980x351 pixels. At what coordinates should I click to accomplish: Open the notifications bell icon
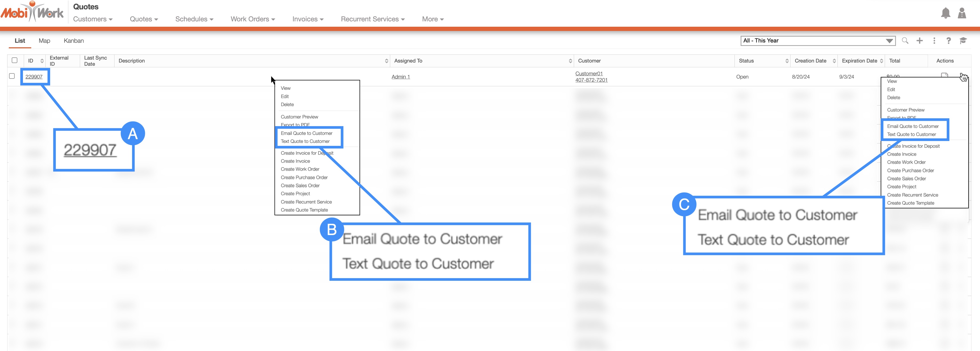pyautogui.click(x=945, y=13)
